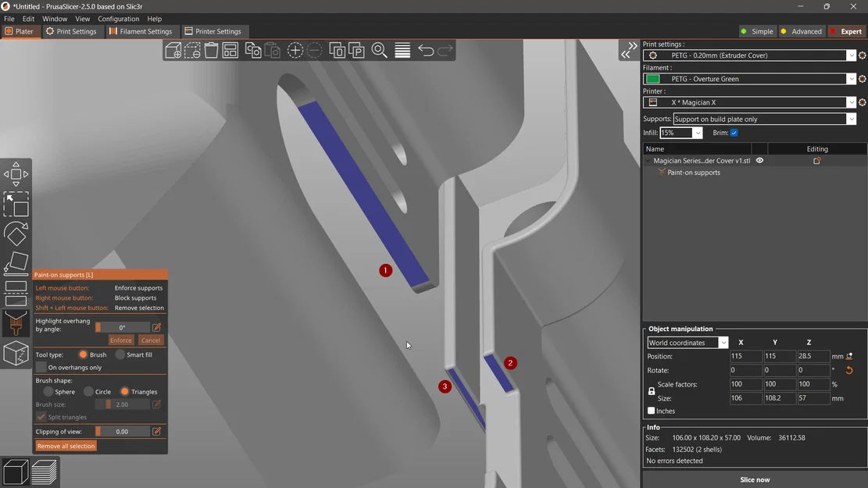Screen dimensions: 868x488
Task: Switch to the Printer Settings tab
Action: (x=213, y=31)
